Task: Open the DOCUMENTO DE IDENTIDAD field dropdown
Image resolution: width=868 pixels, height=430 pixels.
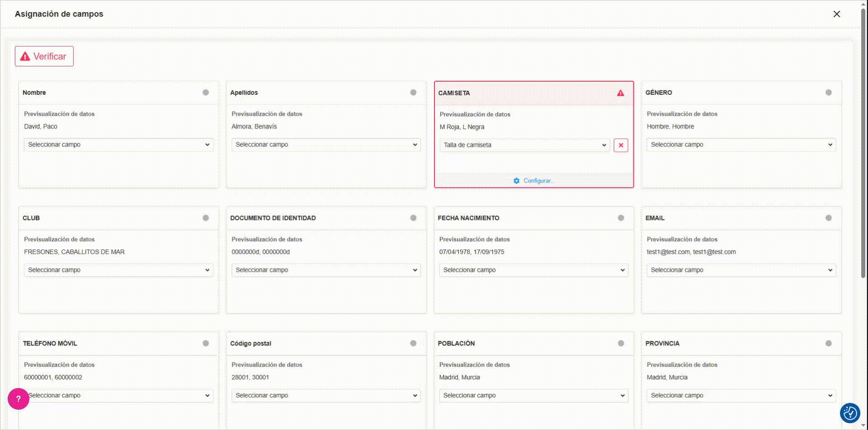Action: 326,270
